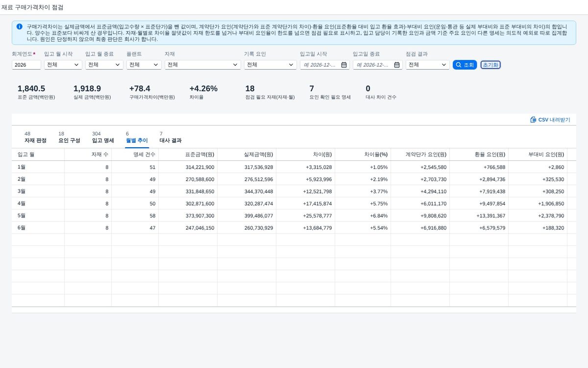Open calendar picker for 입고일 종료
Image resolution: width=588 pixels, height=368 pixels.
[x=397, y=65]
